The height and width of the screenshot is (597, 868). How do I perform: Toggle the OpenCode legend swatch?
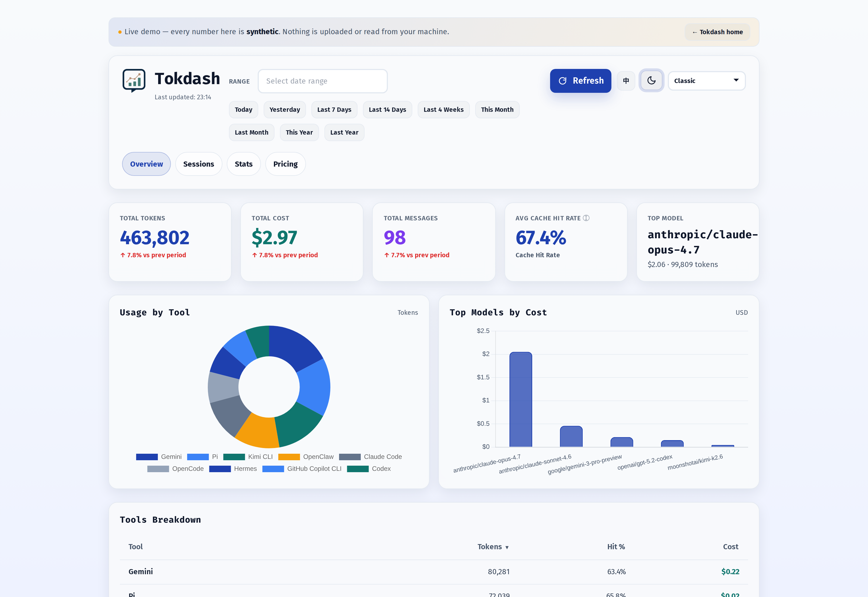point(158,469)
